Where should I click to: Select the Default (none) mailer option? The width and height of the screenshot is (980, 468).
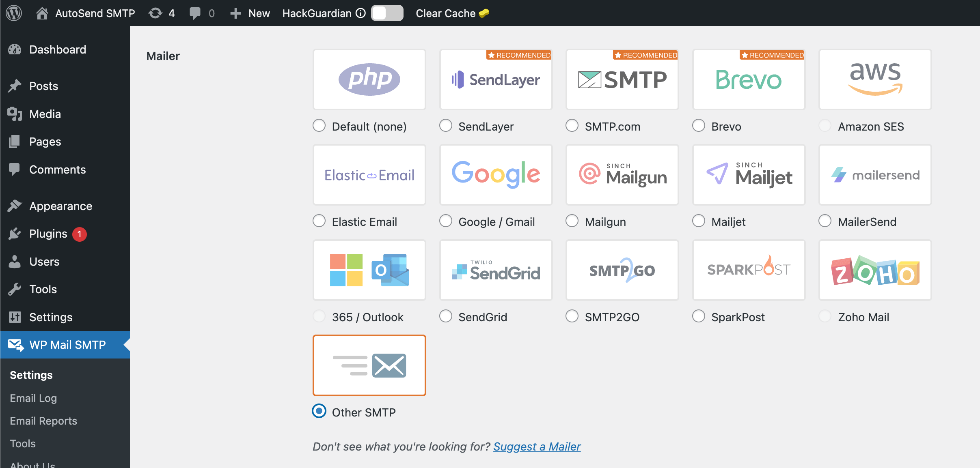[319, 126]
